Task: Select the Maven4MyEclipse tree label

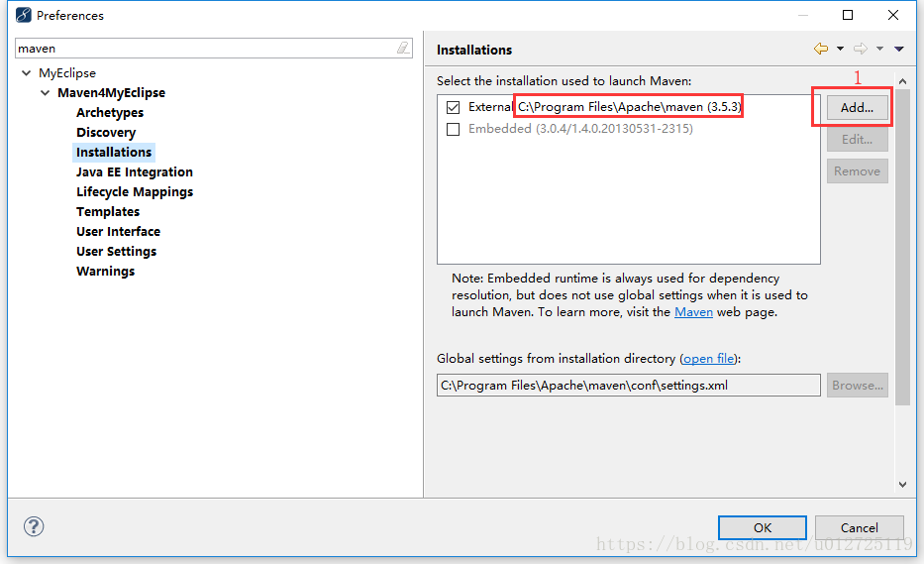Action: coord(111,92)
